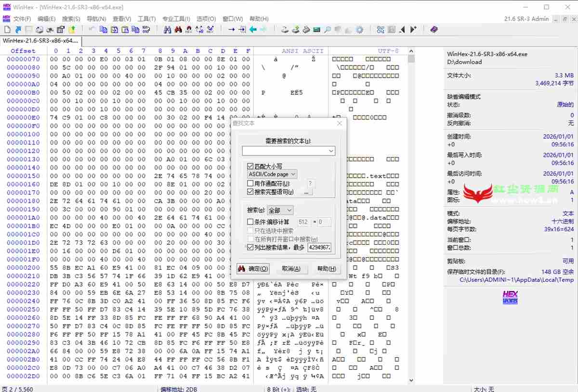This screenshot has height=392, width=578.
Task: Click the purple Help book icon
Action: (434, 30)
